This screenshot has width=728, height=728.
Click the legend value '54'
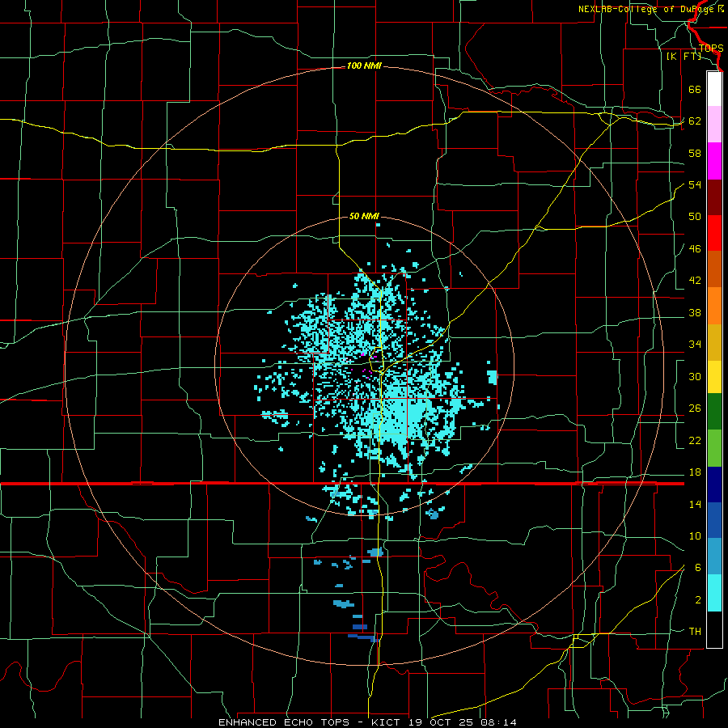(x=695, y=184)
